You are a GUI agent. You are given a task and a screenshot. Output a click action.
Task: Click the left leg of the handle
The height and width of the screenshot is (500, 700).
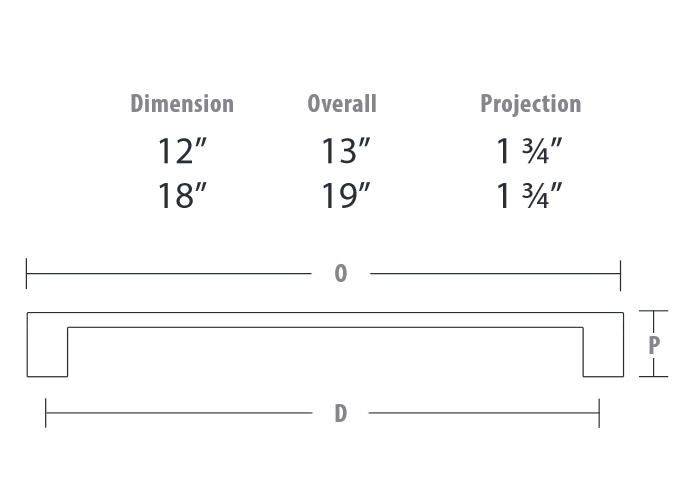tap(47, 352)
